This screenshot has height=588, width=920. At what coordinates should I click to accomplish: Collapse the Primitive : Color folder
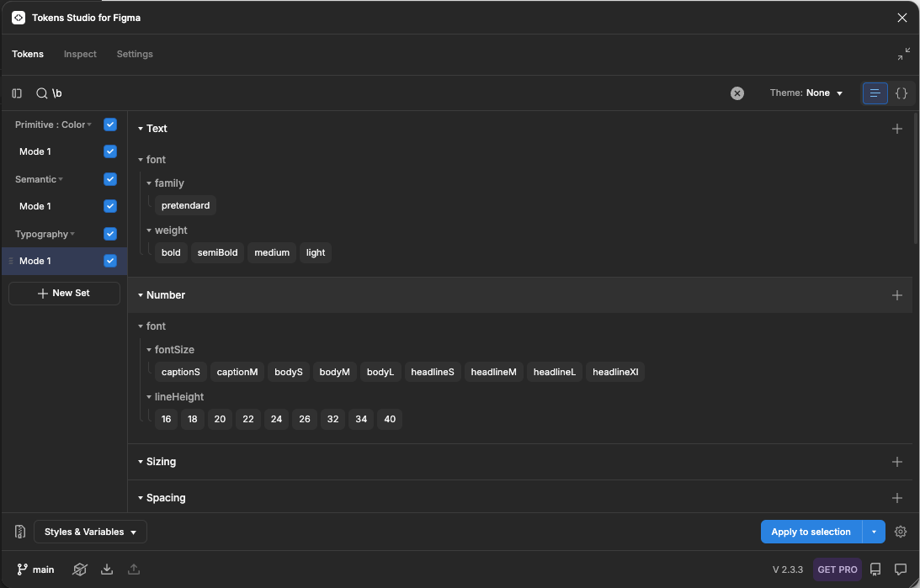tap(89, 124)
